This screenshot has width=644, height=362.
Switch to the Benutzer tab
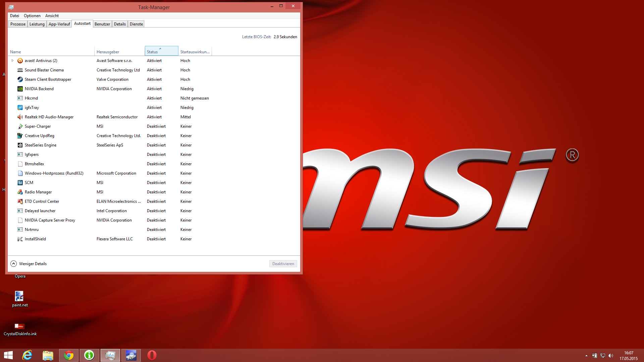pos(102,24)
